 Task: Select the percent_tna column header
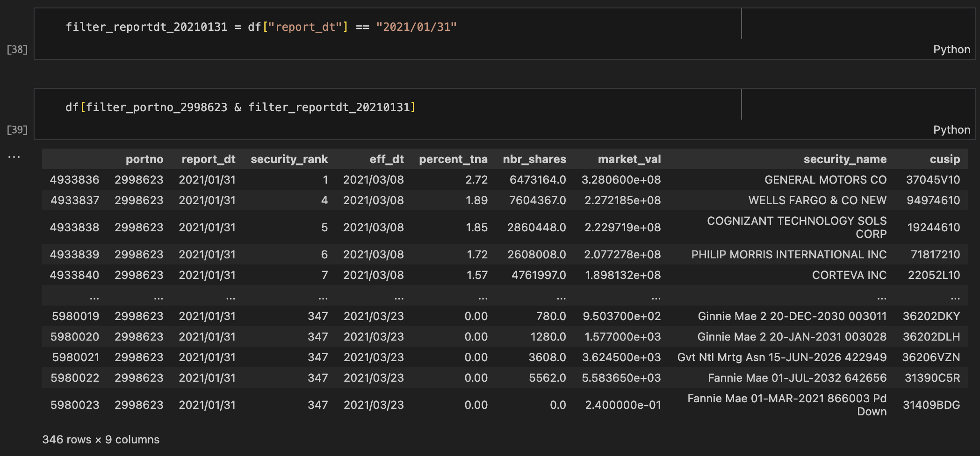pos(453,159)
